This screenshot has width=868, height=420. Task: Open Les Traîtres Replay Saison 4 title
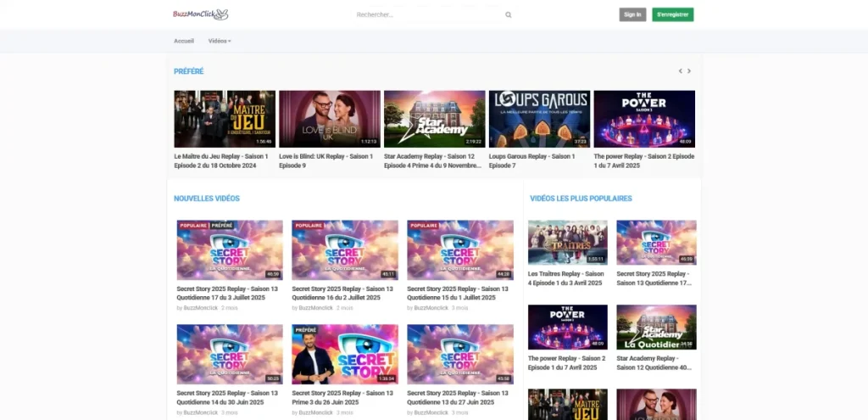(565, 278)
